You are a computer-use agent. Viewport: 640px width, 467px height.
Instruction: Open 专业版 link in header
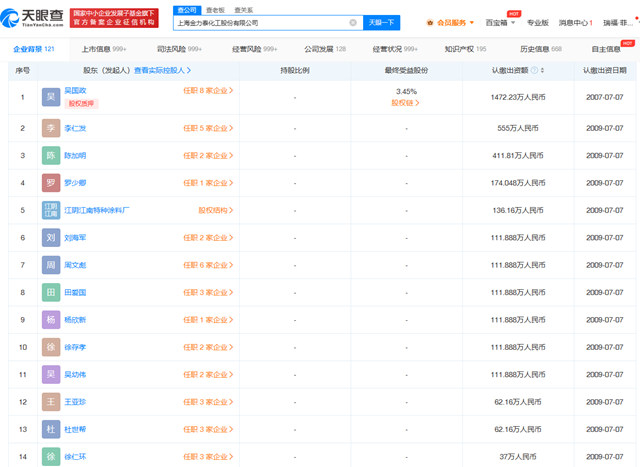(538, 23)
